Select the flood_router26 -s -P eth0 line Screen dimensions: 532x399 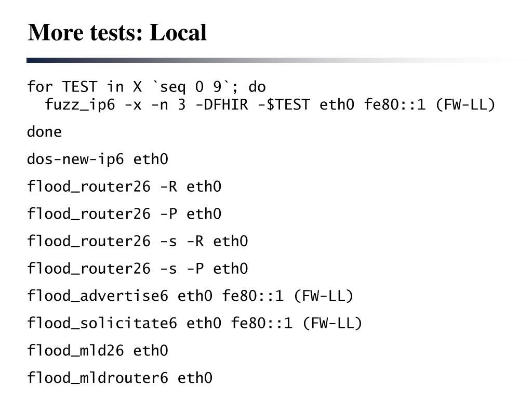137,269
